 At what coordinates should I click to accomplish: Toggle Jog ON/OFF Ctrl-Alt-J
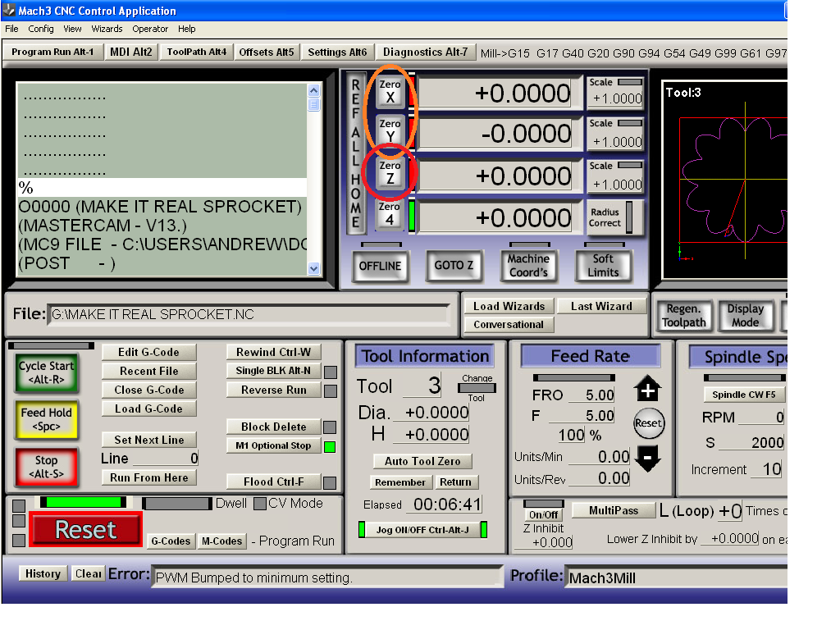(422, 530)
